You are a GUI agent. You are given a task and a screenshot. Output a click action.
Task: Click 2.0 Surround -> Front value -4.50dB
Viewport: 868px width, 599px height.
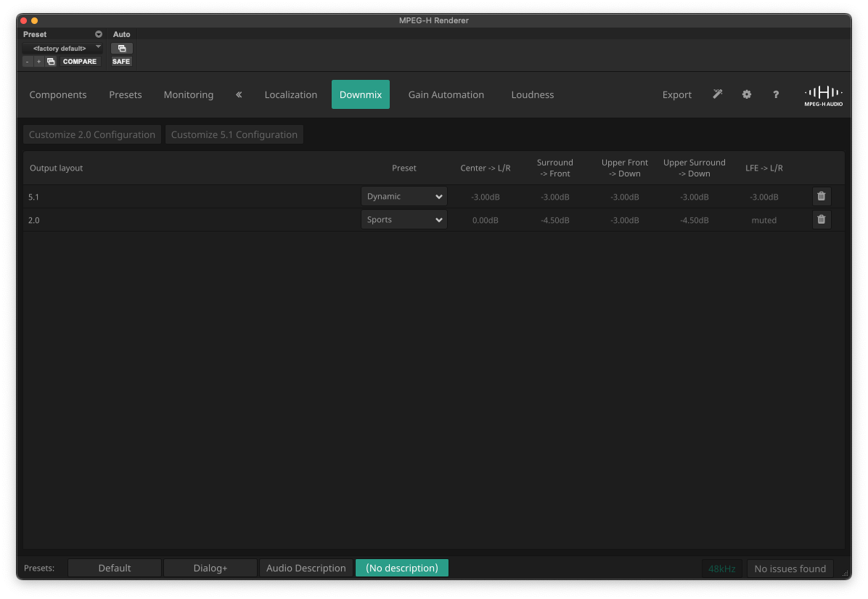coord(555,220)
